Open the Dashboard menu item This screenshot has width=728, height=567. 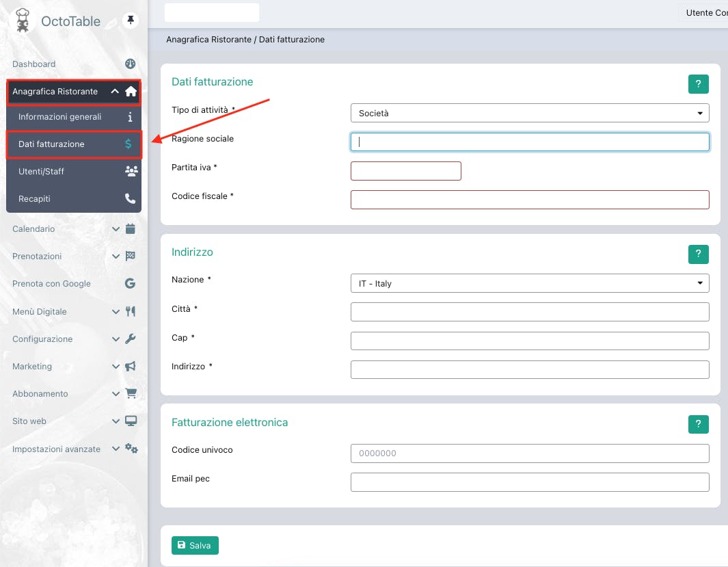[x=74, y=64]
